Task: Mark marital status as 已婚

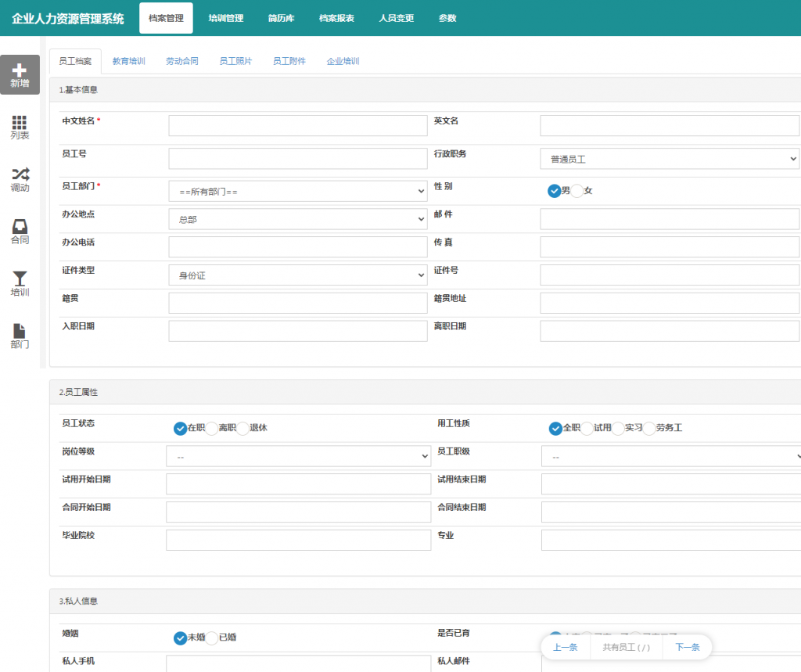Action: click(211, 638)
